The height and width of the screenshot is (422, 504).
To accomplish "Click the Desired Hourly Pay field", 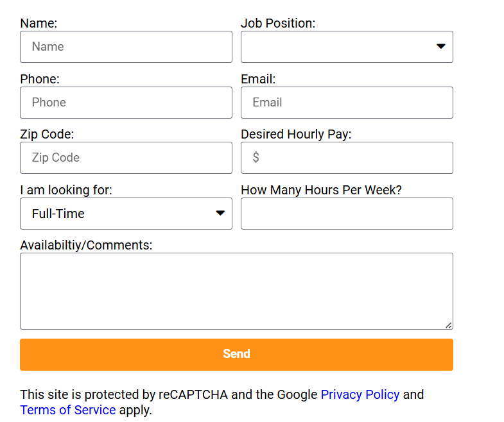I will (x=347, y=158).
